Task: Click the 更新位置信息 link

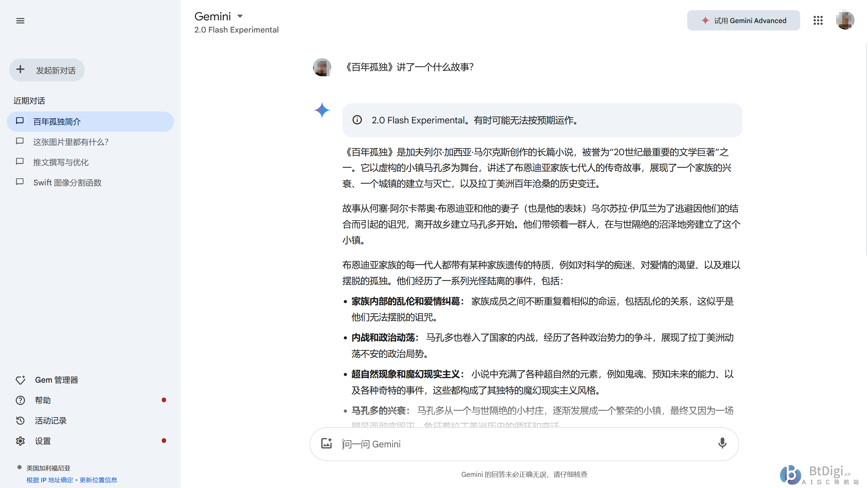Action: click(x=98, y=480)
